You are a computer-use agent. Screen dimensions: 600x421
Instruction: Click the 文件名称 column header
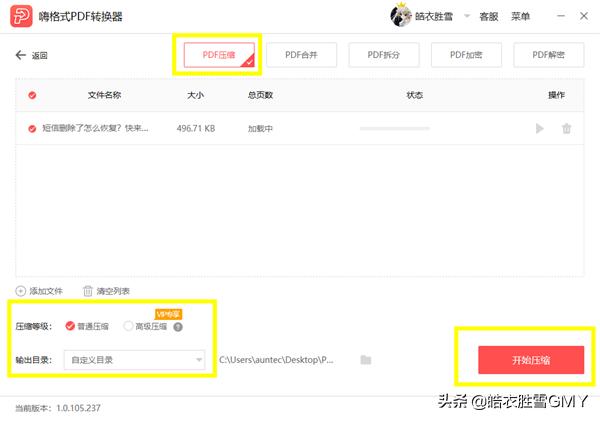[104, 95]
